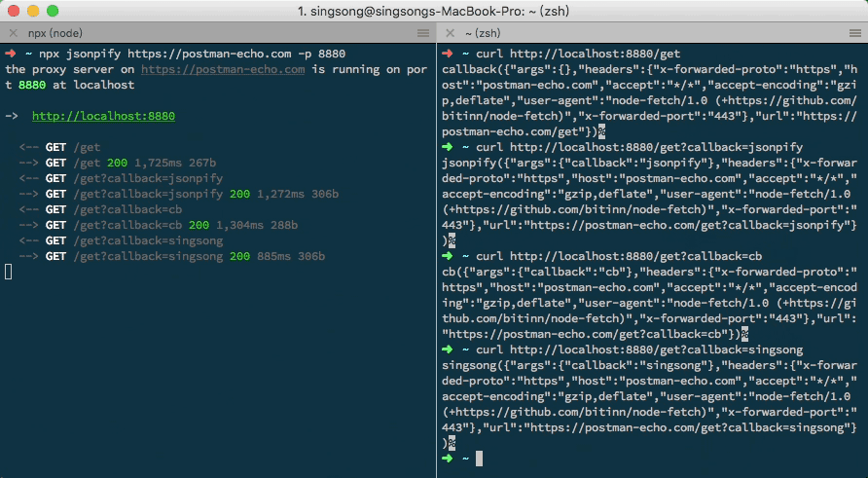Open the npx (node) pane menu icon
This screenshot has height=478, width=868.
423,33
